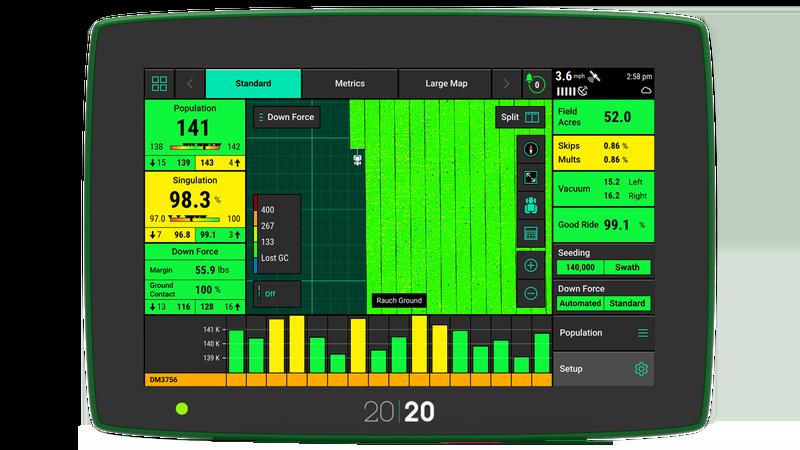Open the Setup button
The image size is (800, 450).
click(604, 369)
